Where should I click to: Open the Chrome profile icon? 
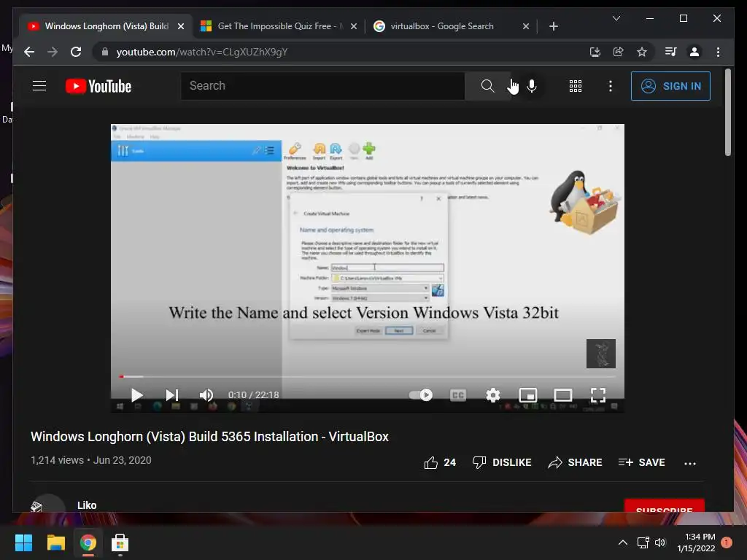point(694,52)
